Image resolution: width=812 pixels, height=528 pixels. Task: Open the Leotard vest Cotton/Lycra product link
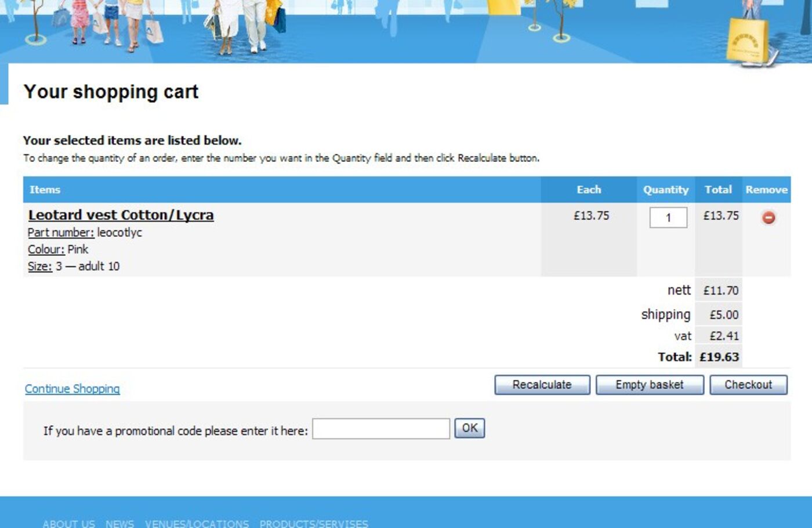[x=121, y=215]
